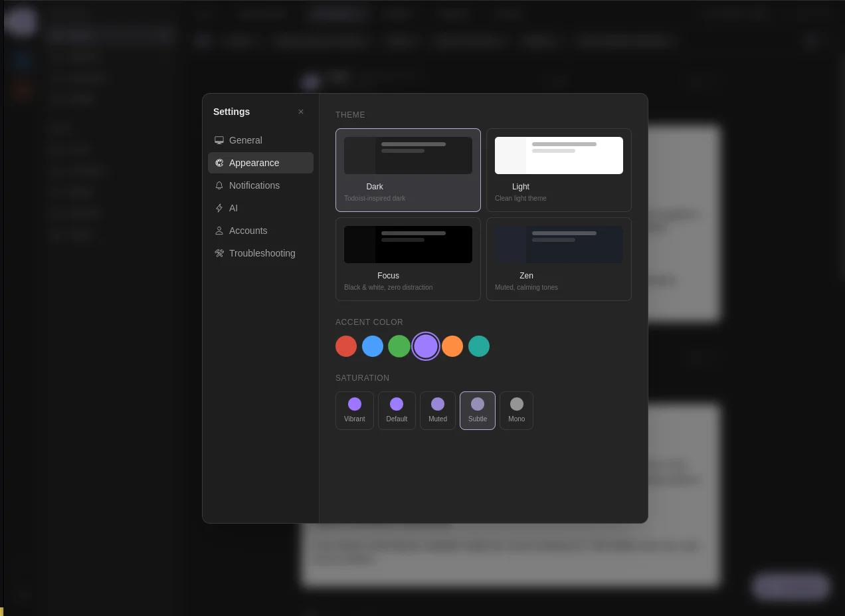Choose the teal accent color swatch
This screenshot has width=845, height=616.
479,346
